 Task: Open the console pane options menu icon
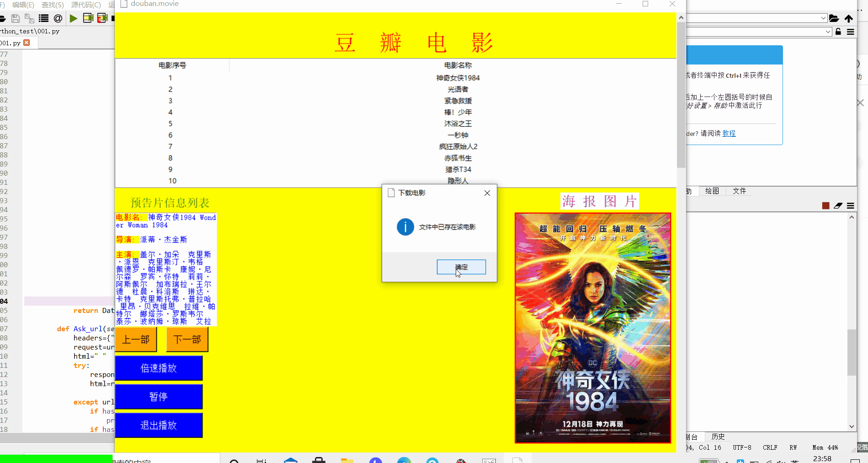pyautogui.click(x=851, y=206)
